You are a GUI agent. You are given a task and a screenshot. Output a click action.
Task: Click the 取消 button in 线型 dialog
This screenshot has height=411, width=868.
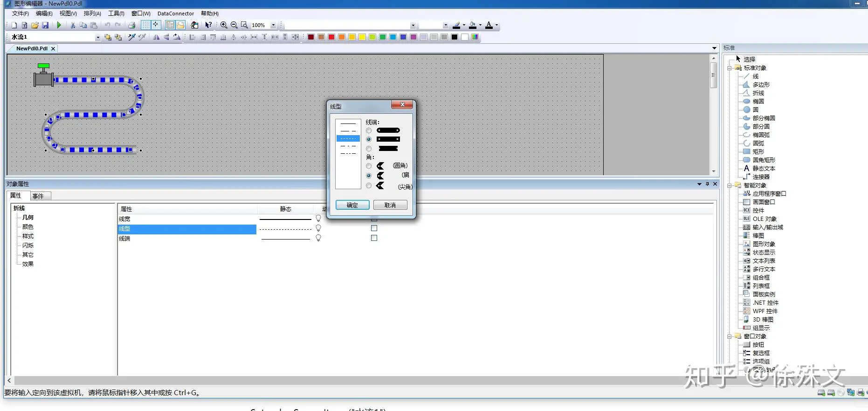tap(390, 205)
